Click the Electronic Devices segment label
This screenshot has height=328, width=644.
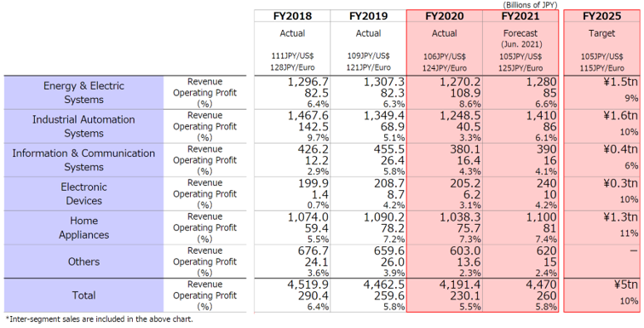[83, 193]
